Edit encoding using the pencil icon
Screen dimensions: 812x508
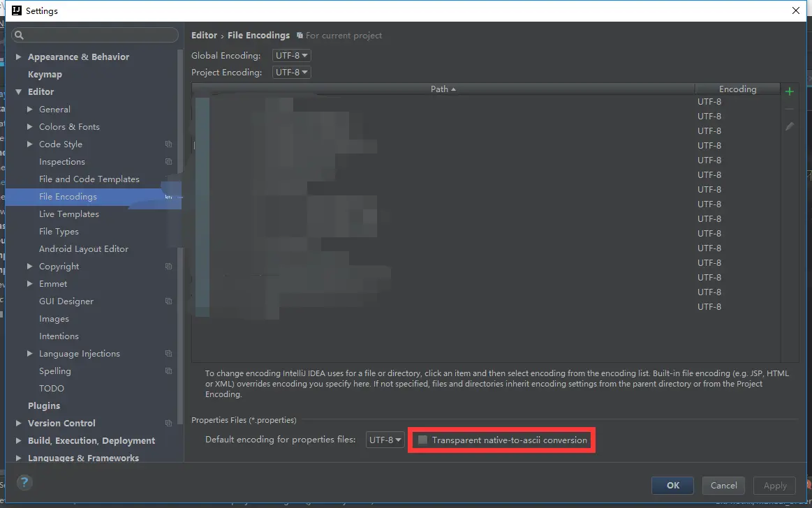click(x=789, y=126)
